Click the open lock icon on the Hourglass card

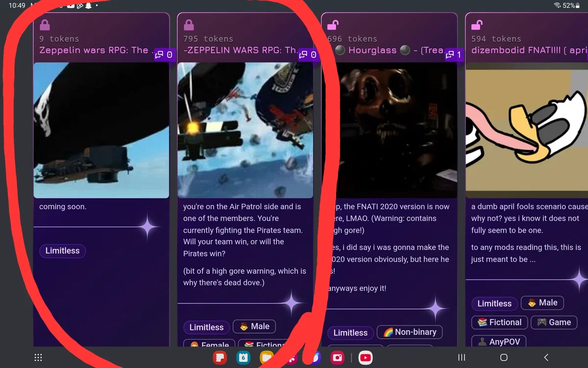pos(333,25)
